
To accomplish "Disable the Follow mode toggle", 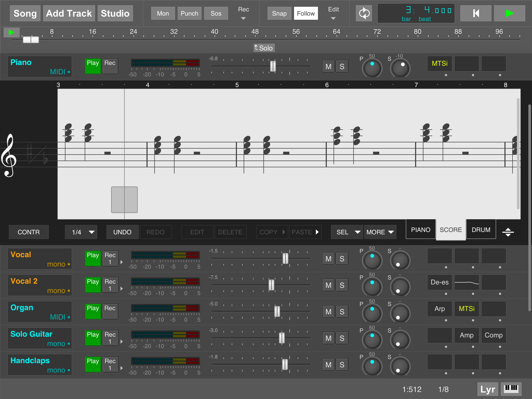I will (306, 14).
